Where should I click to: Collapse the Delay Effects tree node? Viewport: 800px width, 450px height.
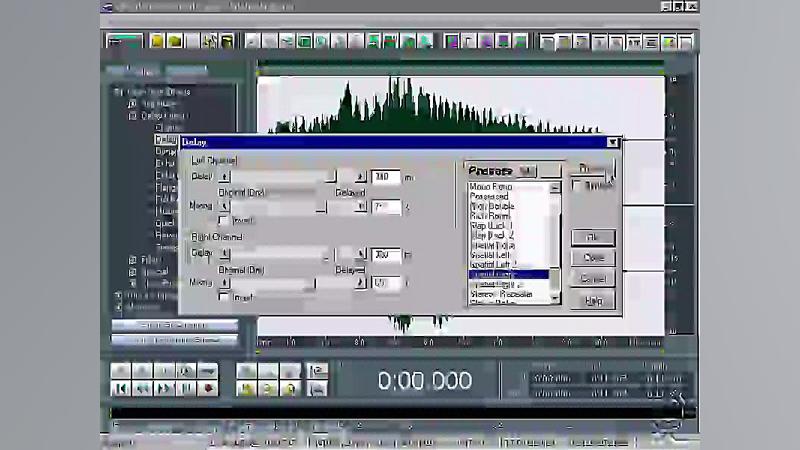coord(133,116)
